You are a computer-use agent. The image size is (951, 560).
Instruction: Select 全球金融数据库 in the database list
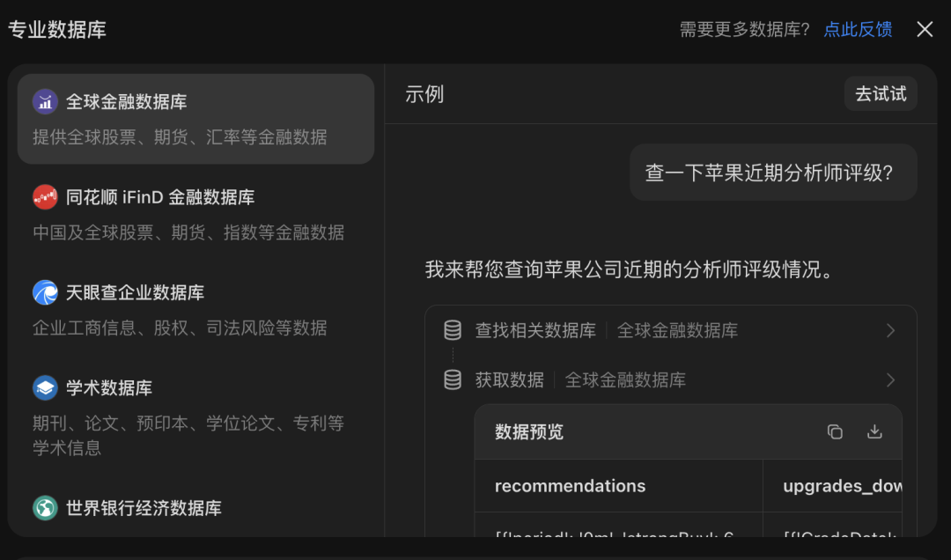tap(195, 119)
